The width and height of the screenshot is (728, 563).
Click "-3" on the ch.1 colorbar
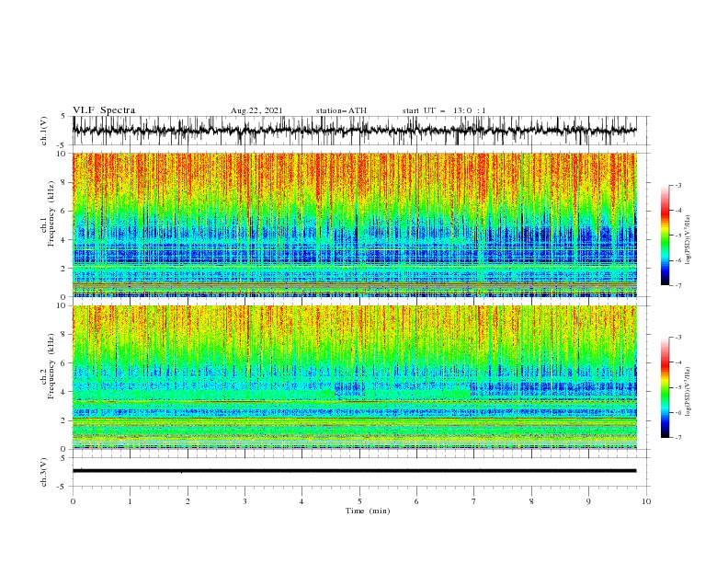click(x=678, y=185)
